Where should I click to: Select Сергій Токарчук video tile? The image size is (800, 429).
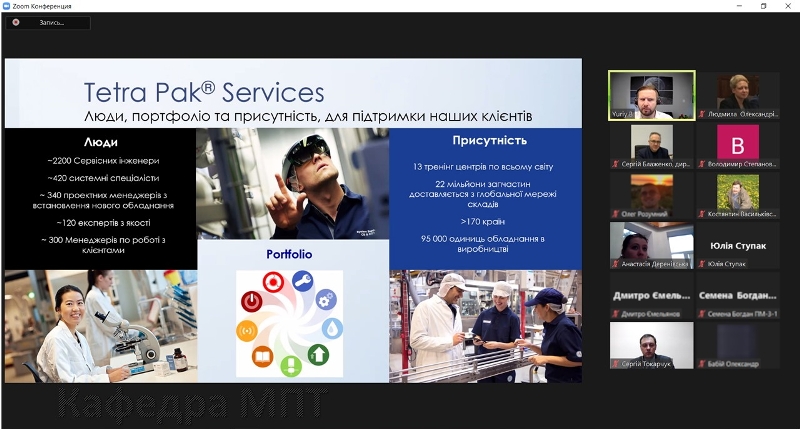(x=652, y=345)
